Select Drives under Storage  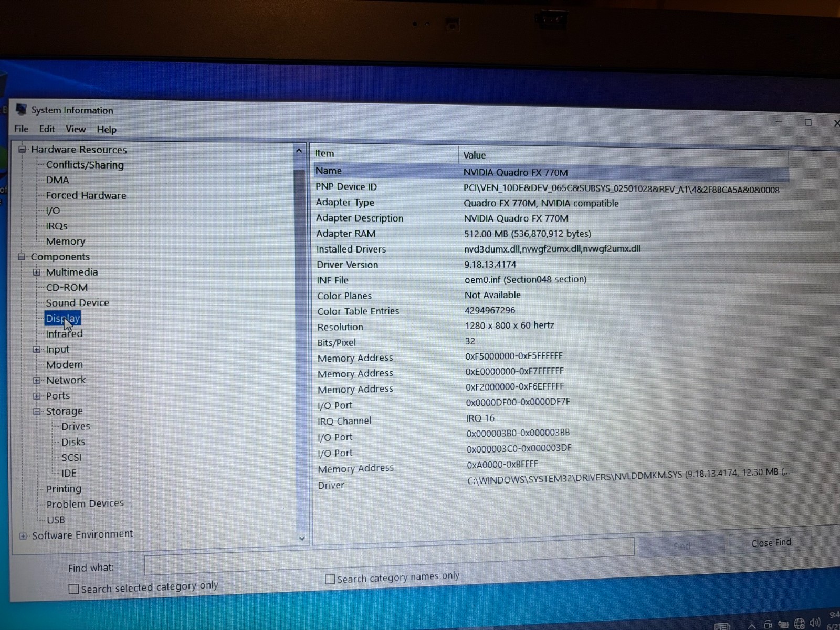[x=76, y=426]
